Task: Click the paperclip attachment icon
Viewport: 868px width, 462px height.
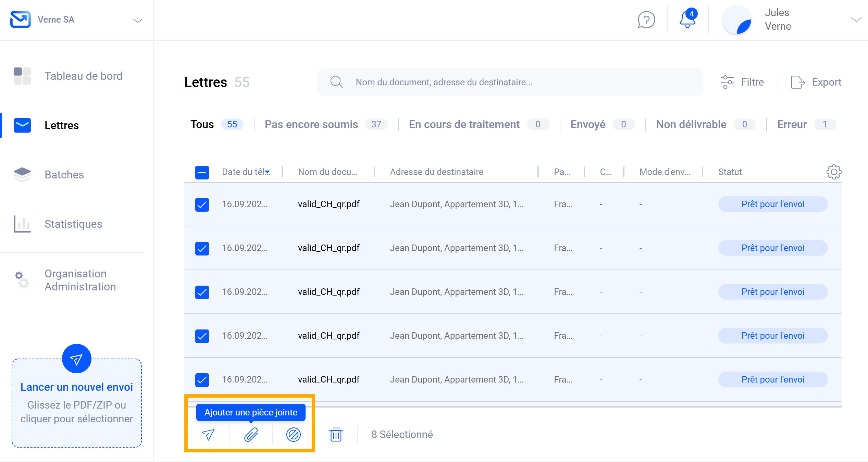Action: point(251,435)
